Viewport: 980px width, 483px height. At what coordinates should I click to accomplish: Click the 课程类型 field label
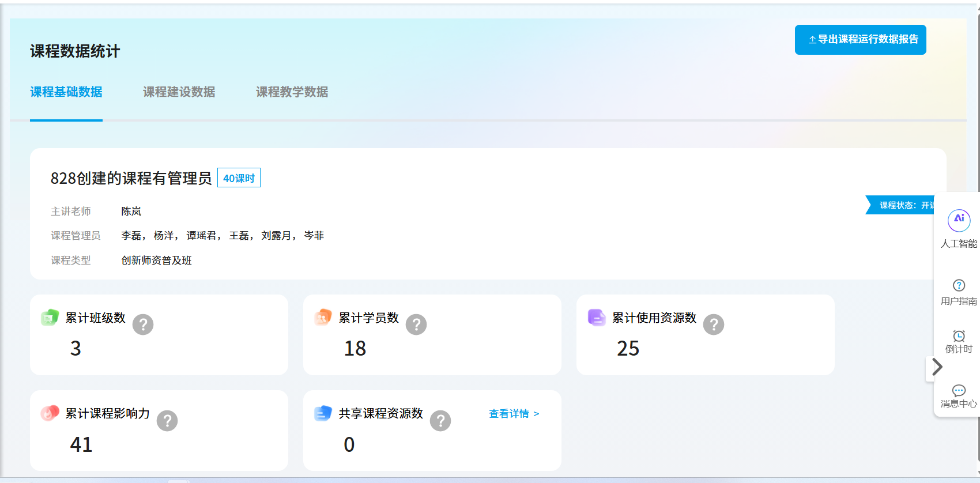point(71,261)
